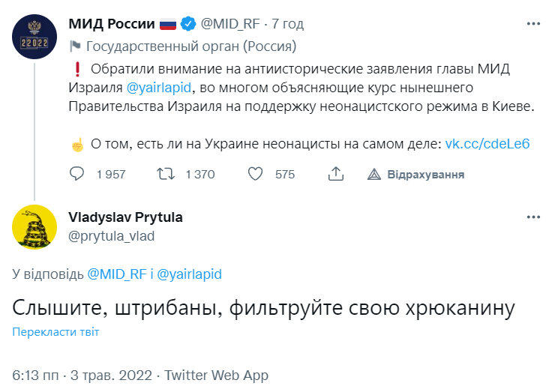Click Перекласти твіт to translate

coord(55,332)
